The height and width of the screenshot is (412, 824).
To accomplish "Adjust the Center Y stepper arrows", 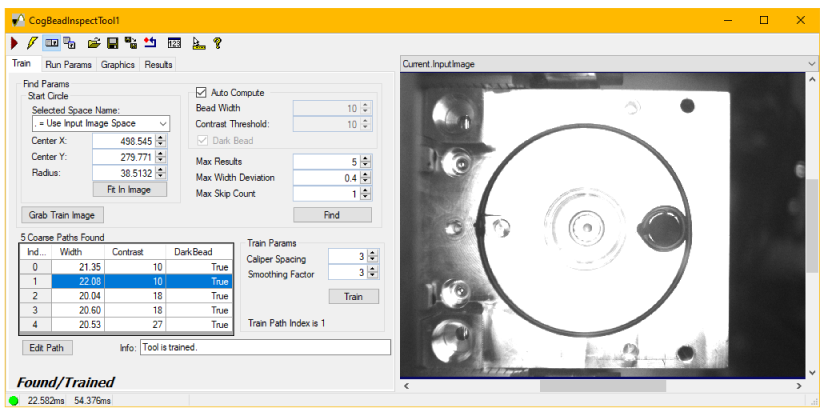I will (x=161, y=157).
